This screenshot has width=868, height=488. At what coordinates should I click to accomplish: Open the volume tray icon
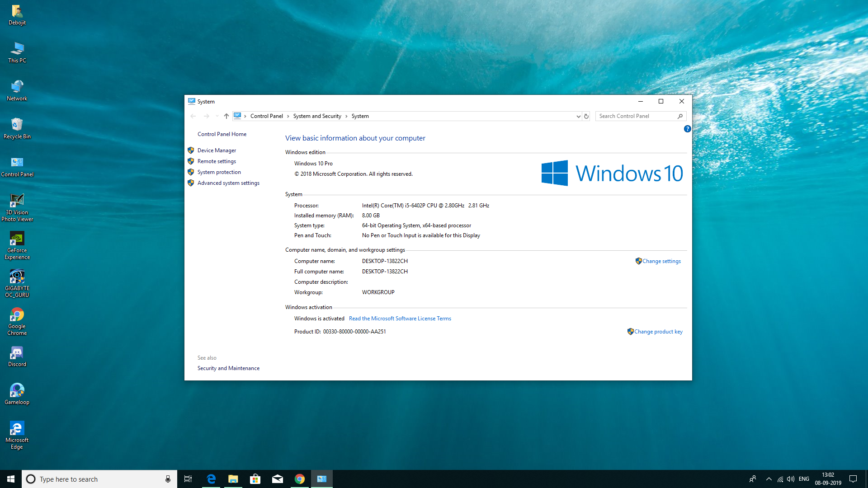(791, 479)
